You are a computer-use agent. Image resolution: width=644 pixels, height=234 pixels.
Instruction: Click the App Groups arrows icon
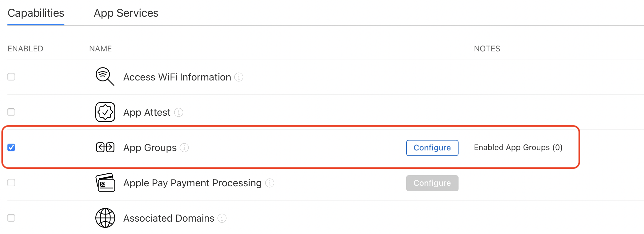click(x=105, y=147)
